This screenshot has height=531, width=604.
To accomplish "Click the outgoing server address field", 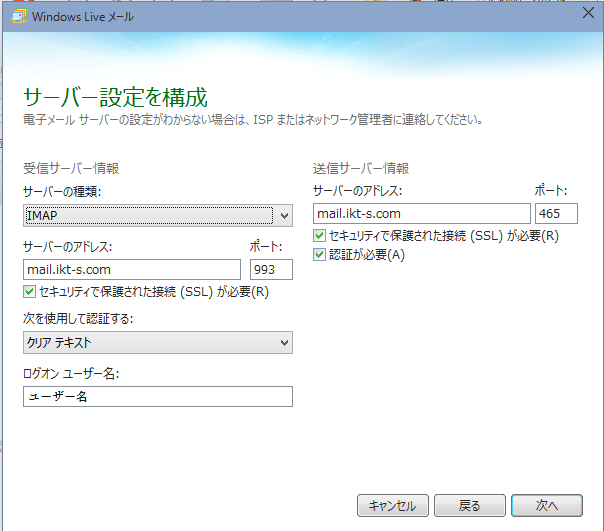I will point(421,213).
